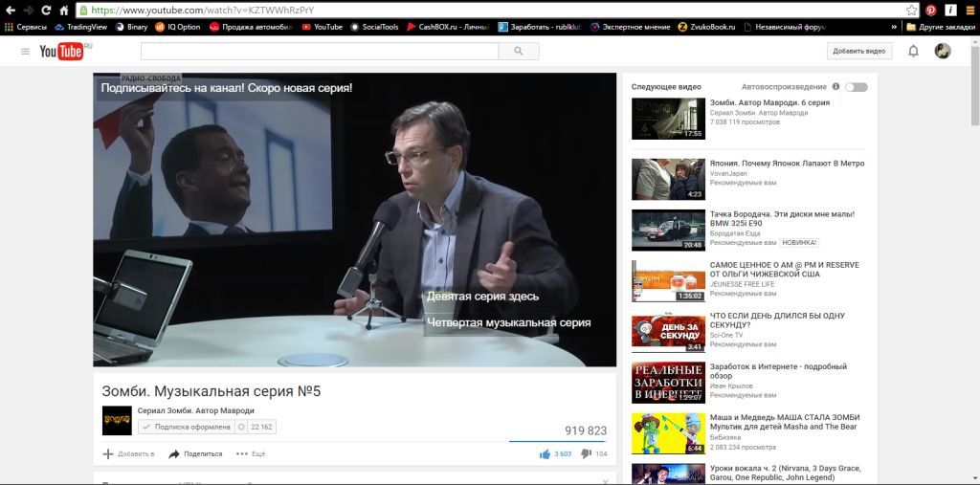This screenshot has width=980, height=485.
Task: Open subscription settings gear icon
Action: click(x=241, y=427)
